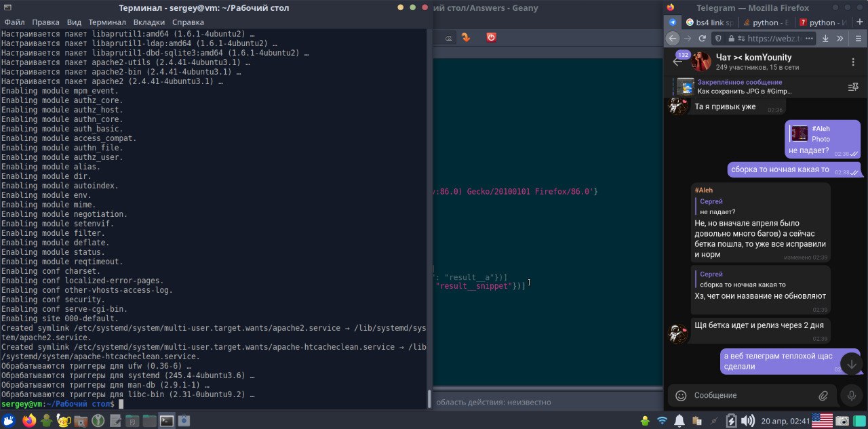This screenshot has height=429, width=868.
Task: Click 'Enabling module mpm_event.' terminal line
Action: [60, 91]
